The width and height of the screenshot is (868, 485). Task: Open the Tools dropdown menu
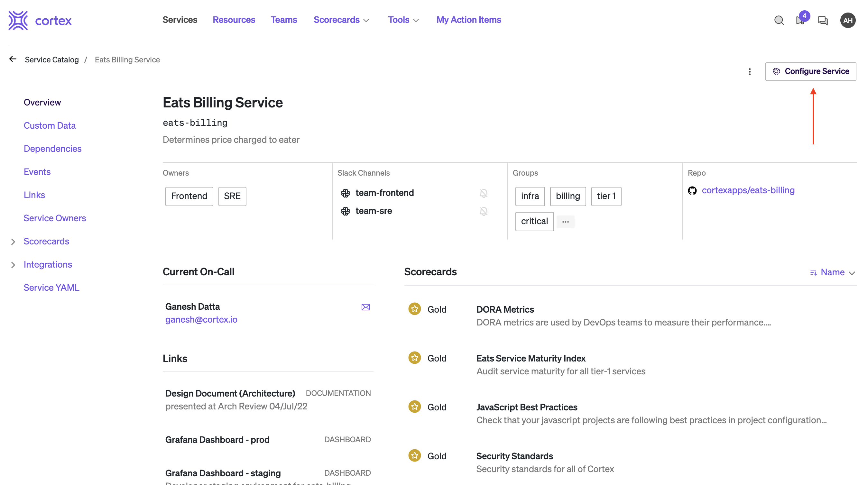tap(403, 20)
